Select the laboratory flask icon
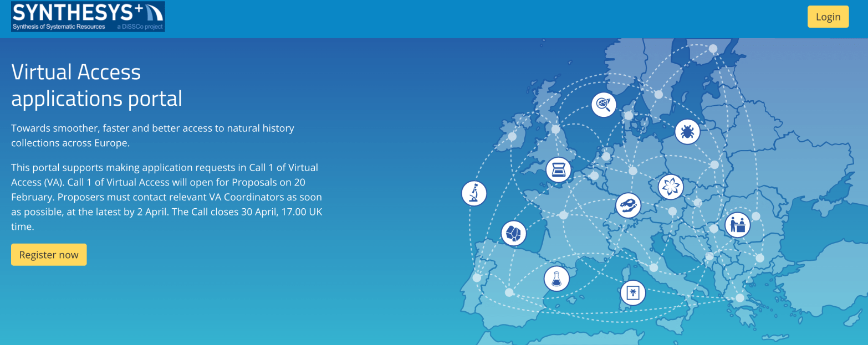Image resolution: width=868 pixels, height=345 pixels. coord(556,279)
